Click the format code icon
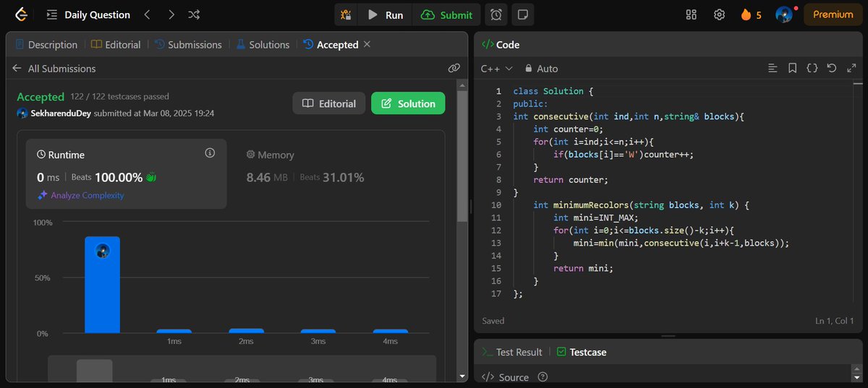The height and width of the screenshot is (388, 868). tap(773, 69)
